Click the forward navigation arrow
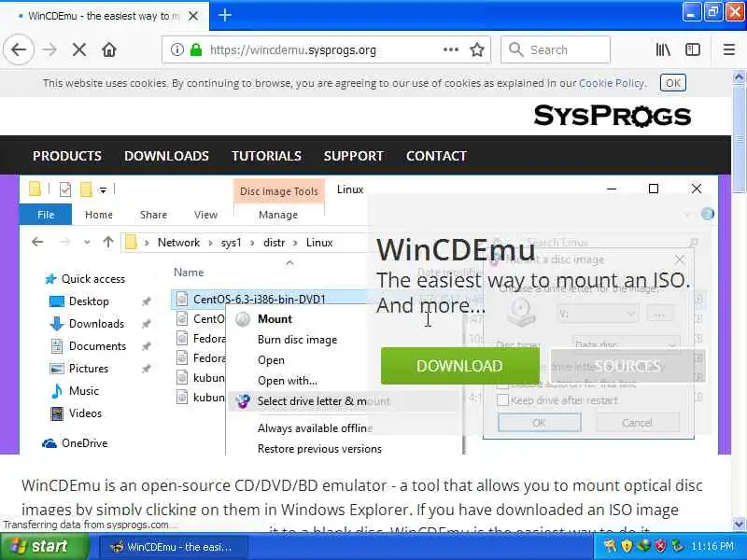747x560 pixels. (49, 49)
